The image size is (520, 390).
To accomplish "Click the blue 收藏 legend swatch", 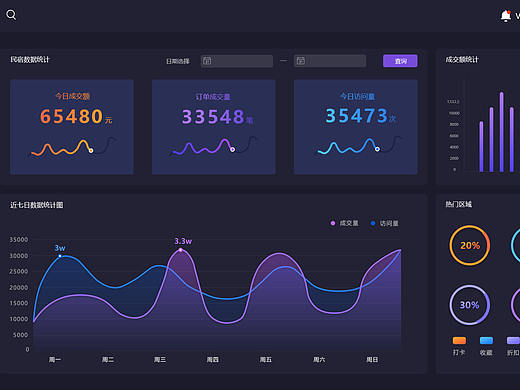I will coord(486,340).
